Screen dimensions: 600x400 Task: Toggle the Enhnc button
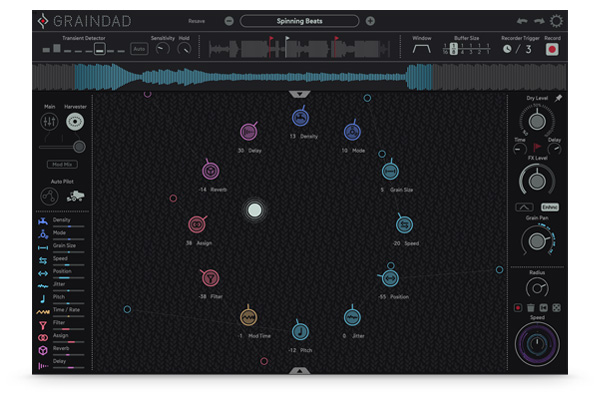point(550,207)
